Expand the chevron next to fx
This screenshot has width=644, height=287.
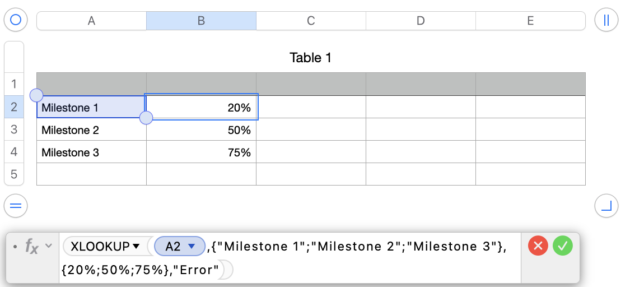(48, 246)
